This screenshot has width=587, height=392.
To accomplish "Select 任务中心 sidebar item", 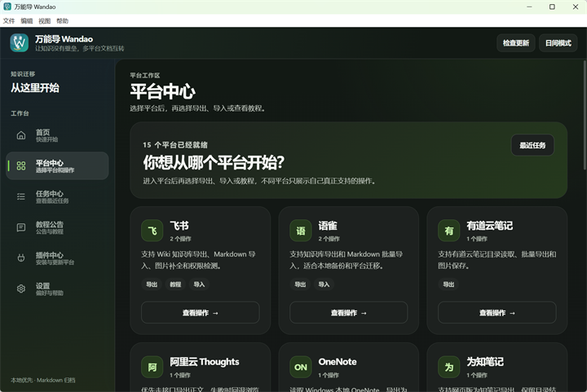I will tap(57, 196).
